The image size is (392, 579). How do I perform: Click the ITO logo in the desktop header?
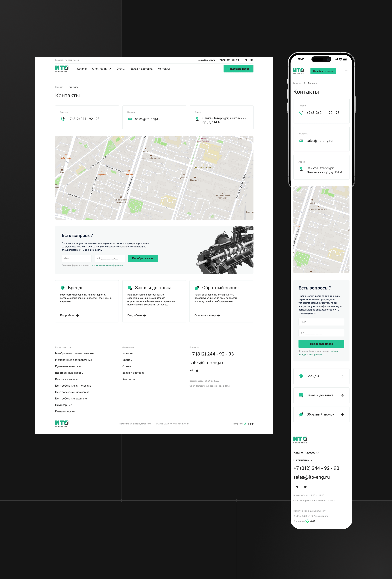(62, 69)
